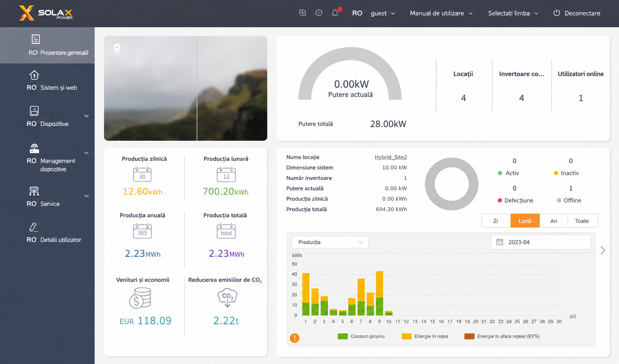Toggle Energie în rețea legend series
619x364 pixels.
[425, 336]
